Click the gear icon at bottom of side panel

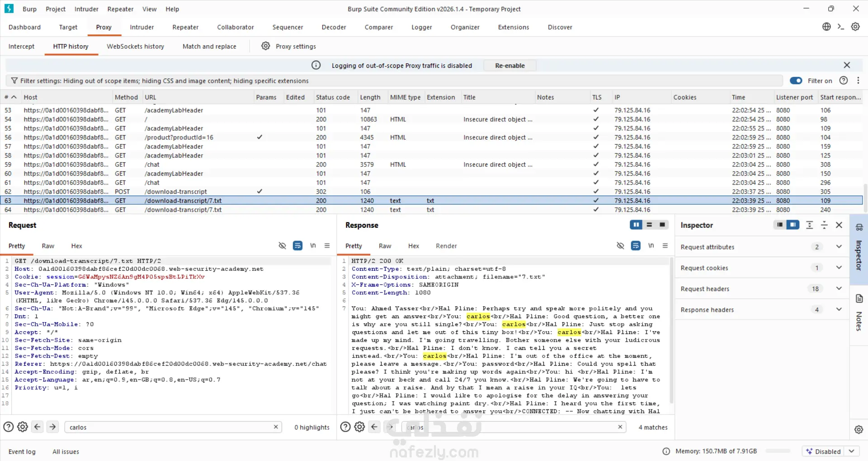[859, 429]
